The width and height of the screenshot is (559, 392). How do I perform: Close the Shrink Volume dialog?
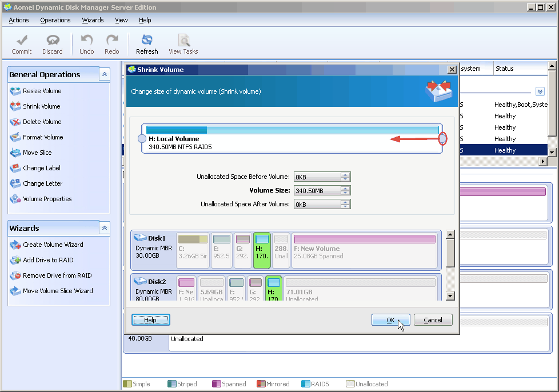[x=452, y=70]
